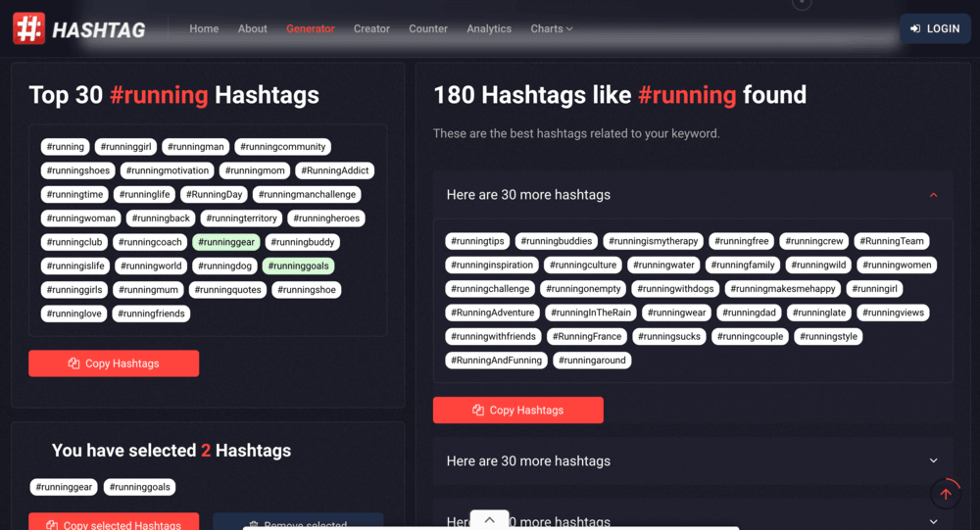The height and width of the screenshot is (530, 980).
Task: Open the Charts dropdown menu
Action: coord(551,29)
